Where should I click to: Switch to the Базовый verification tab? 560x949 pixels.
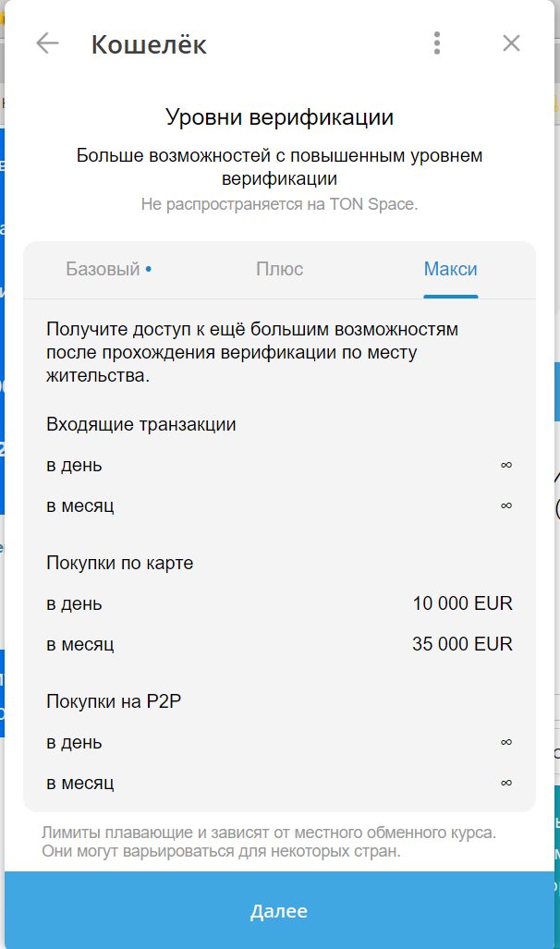click(103, 269)
